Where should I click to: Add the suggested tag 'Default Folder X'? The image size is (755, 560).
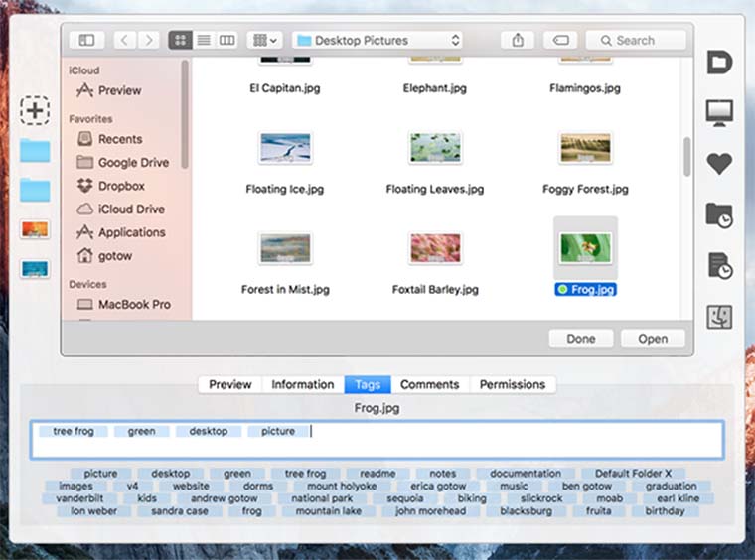tap(633, 474)
